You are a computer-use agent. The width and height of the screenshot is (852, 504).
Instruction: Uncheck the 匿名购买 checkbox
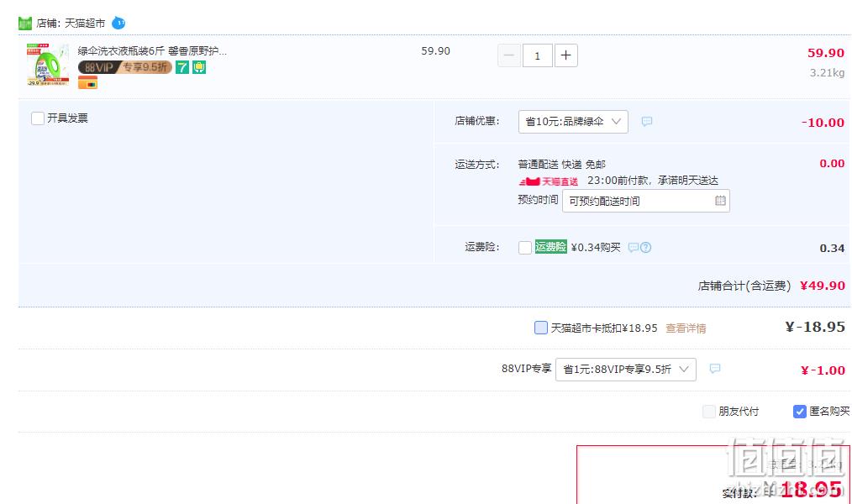coord(799,412)
